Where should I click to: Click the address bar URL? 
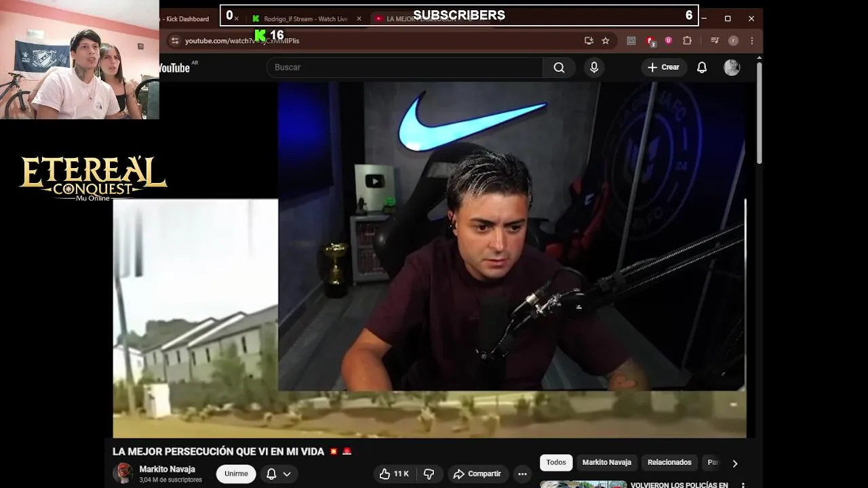tap(241, 41)
